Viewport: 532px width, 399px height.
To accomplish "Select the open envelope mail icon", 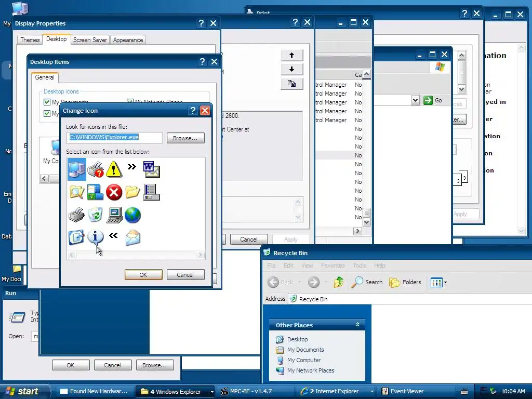I will 132,237.
